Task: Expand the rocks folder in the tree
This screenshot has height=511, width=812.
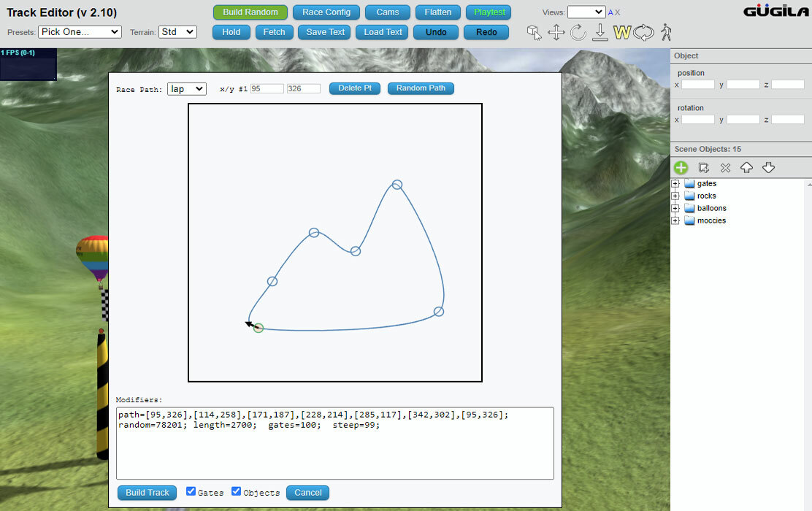Action: pos(675,196)
